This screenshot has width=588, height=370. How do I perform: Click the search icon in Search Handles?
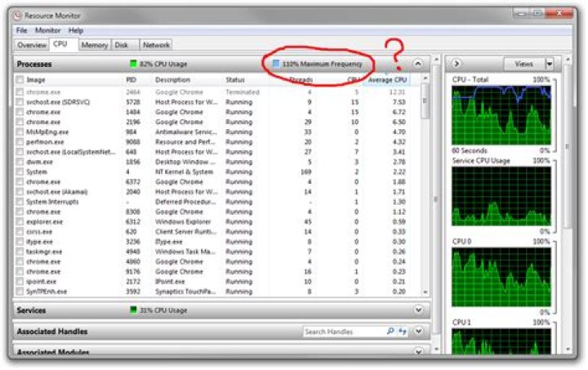[x=390, y=332]
